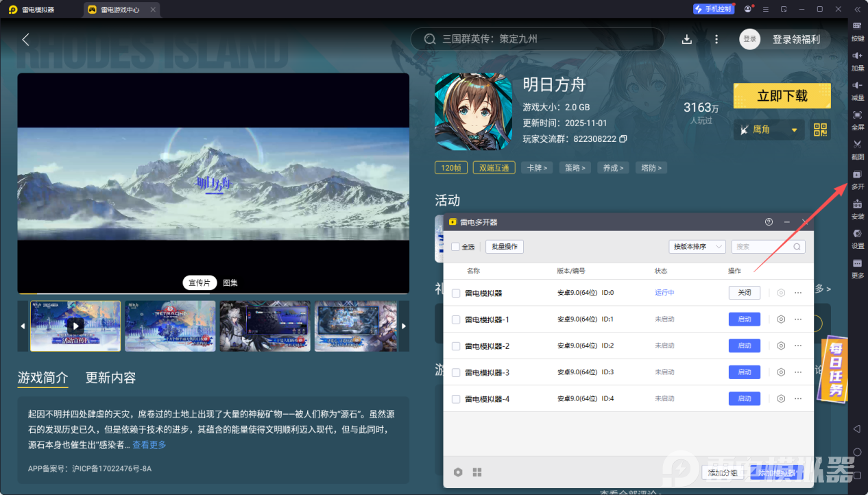The width and height of the screenshot is (868, 495).
Task: Open the 按键 keyboard mapping tool
Action: point(858,32)
